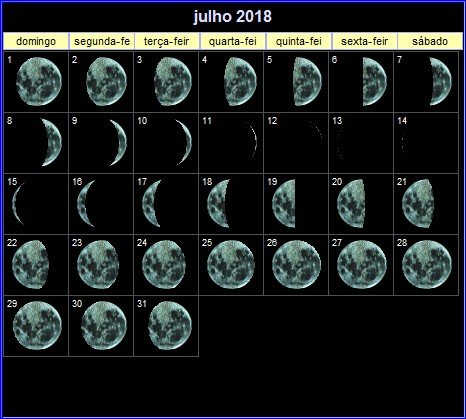Screen dimensions: 466x419
Task: Select the day 14 calendar cell
Action: tap(426, 143)
